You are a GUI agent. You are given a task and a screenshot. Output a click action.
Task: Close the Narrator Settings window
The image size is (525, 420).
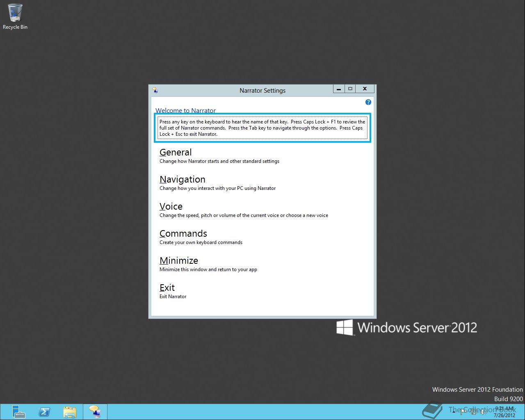tap(365, 89)
